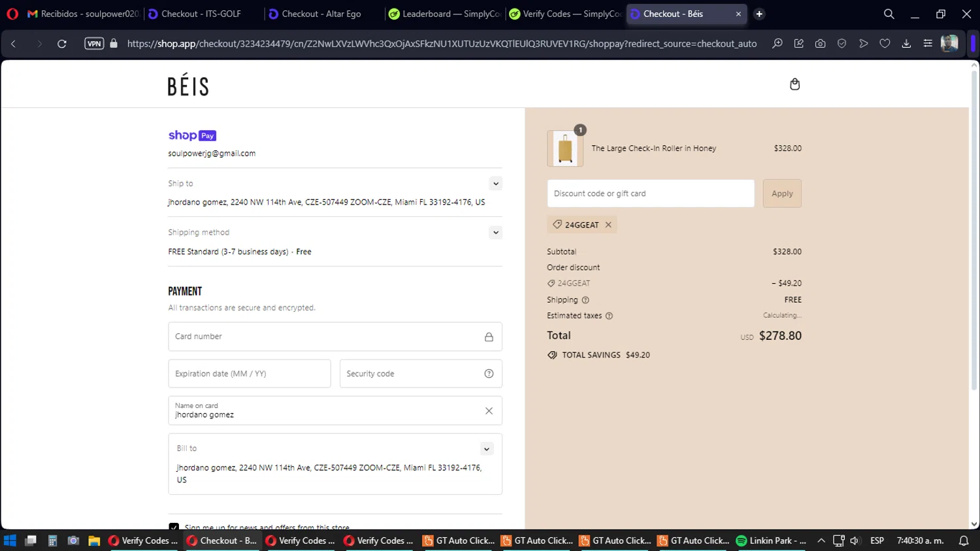
Task: Click the browser profile avatar
Action: coord(949,44)
